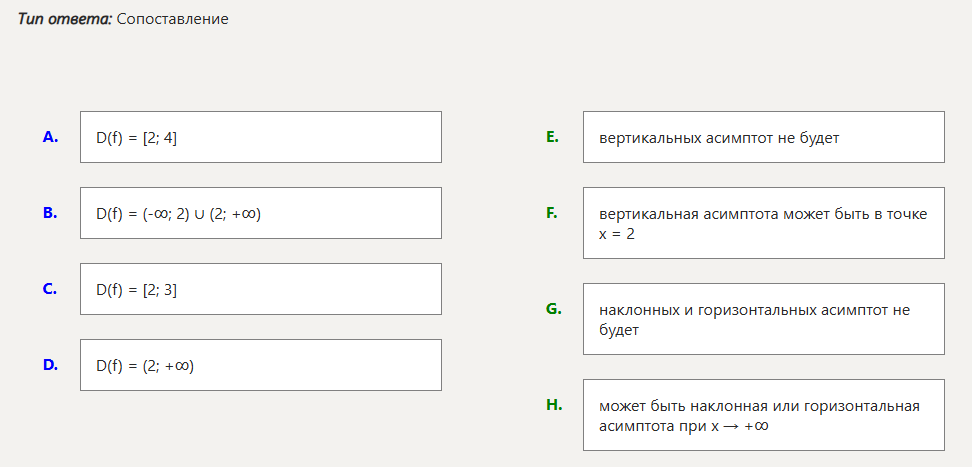Click the green letter E label

coord(552,137)
